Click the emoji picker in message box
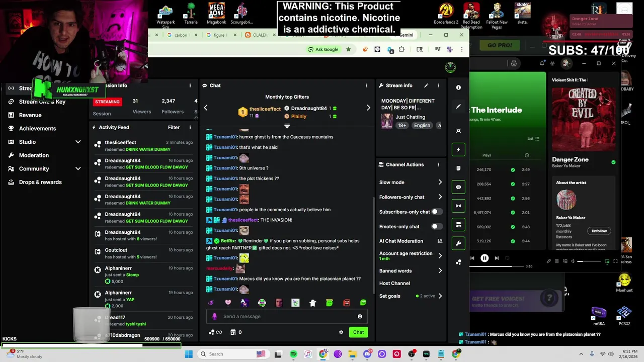The height and width of the screenshot is (362, 644). click(360, 316)
